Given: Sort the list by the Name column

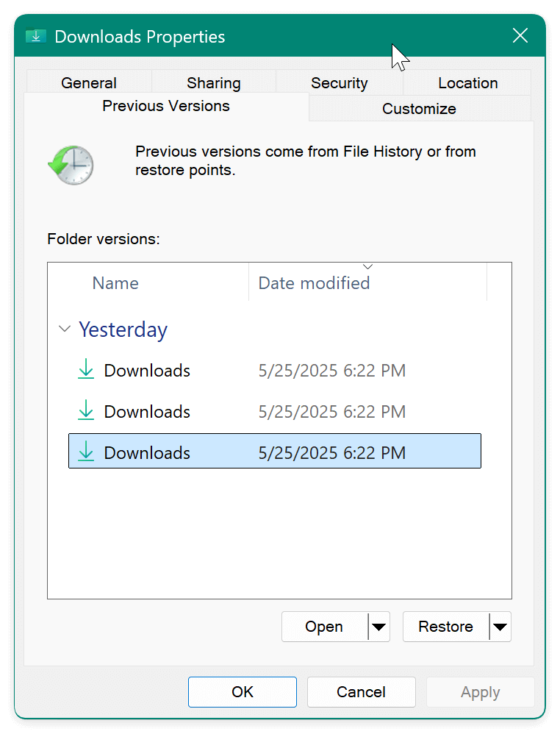Looking at the screenshot, I should pyautogui.click(x=115, y=282).
